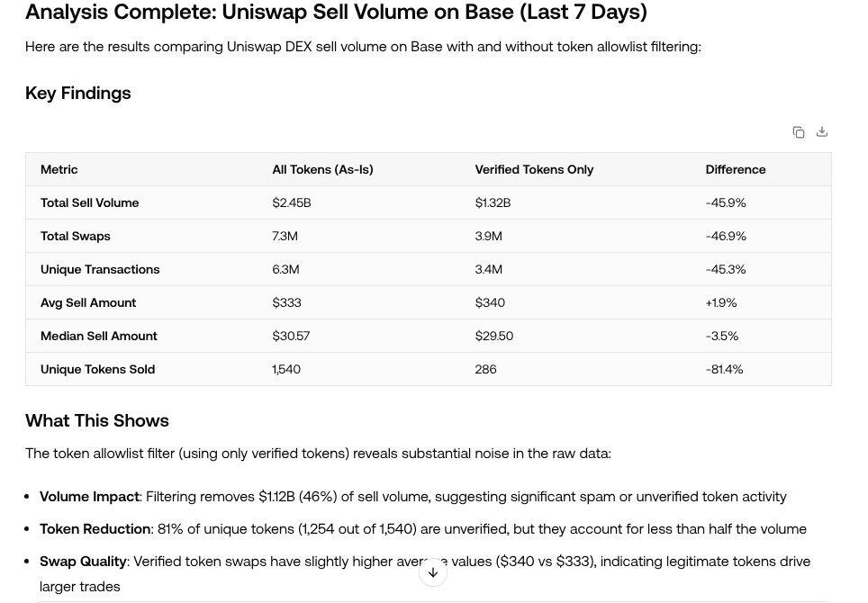Click the scroll-down arrow button
Viewport: 868px width, 603px height.
click(433, 572)
